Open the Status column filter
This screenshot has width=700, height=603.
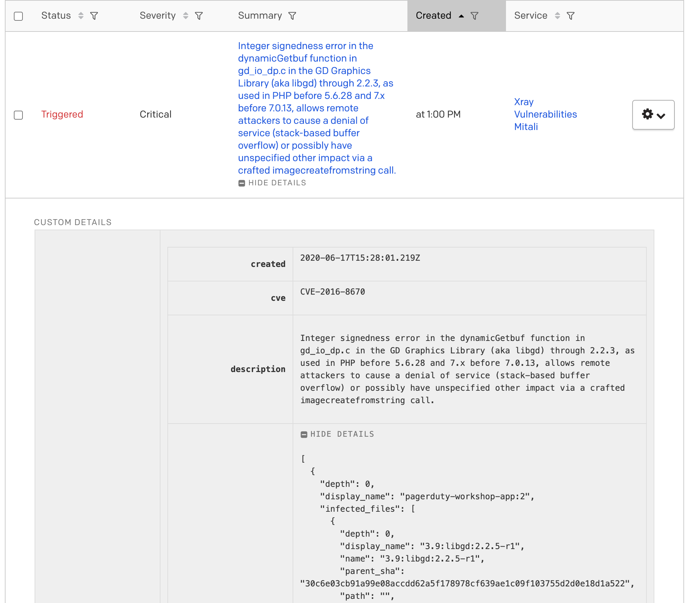[x=94, y=16]
